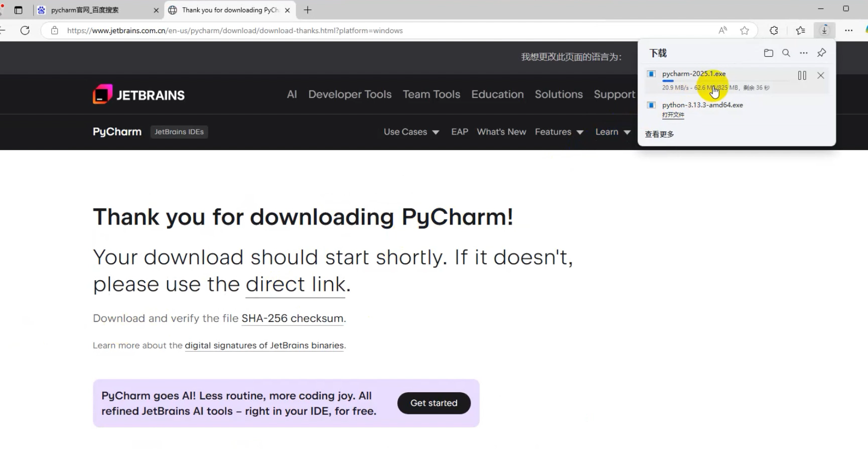Expand the Use Cases dropdown
Viewport: 868px width, 449px height.
[x=411, y=132]
